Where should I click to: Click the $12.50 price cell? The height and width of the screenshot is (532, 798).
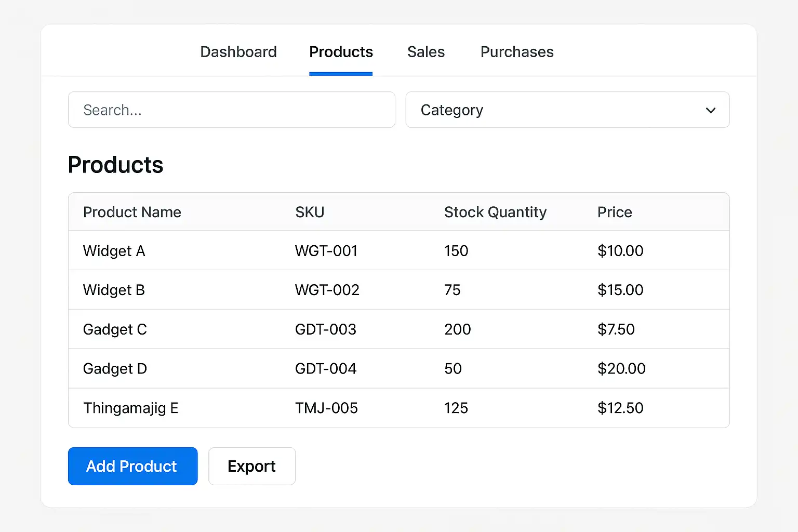coord(620,408)
